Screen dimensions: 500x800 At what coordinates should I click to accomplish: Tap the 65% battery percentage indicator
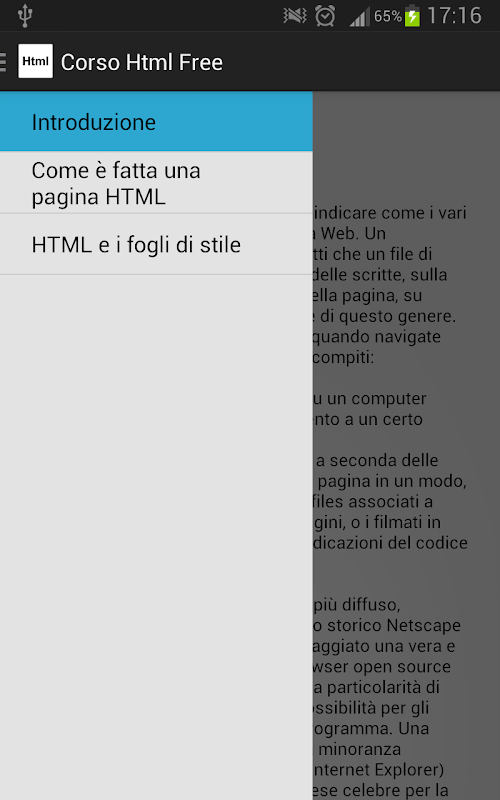(x=388, y=17)
